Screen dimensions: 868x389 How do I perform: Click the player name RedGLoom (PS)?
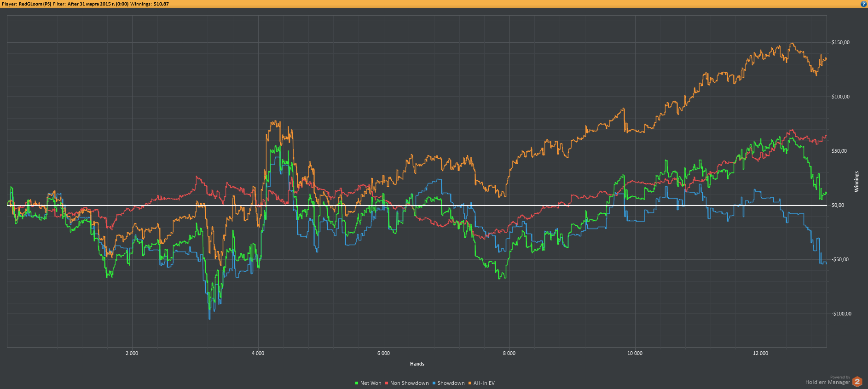35,4
